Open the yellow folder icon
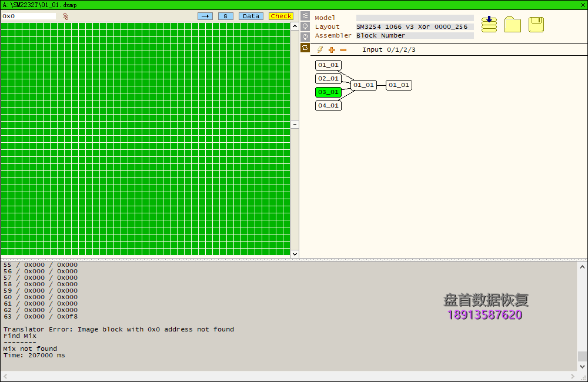This screenshot has width=588, height=382. (513, 24)
